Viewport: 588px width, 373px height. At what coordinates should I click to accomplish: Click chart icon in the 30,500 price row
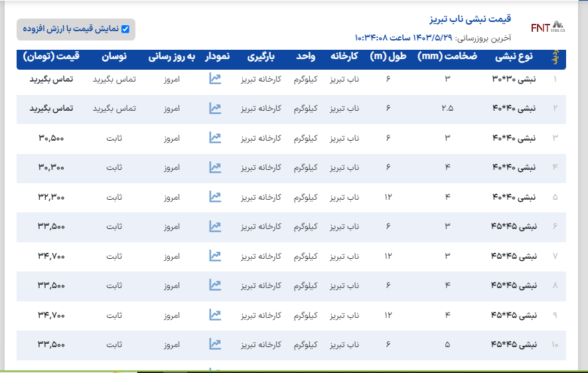215,137
